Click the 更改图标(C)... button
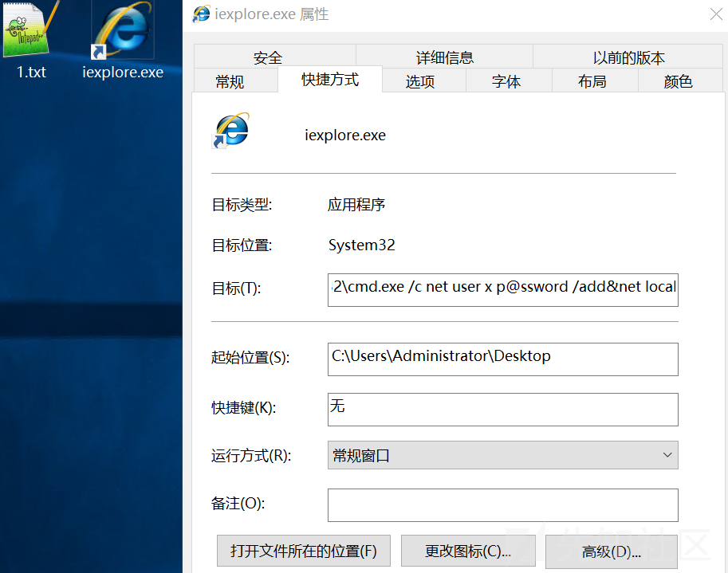The width and height of the screenshot is (728, 573). 468,551
